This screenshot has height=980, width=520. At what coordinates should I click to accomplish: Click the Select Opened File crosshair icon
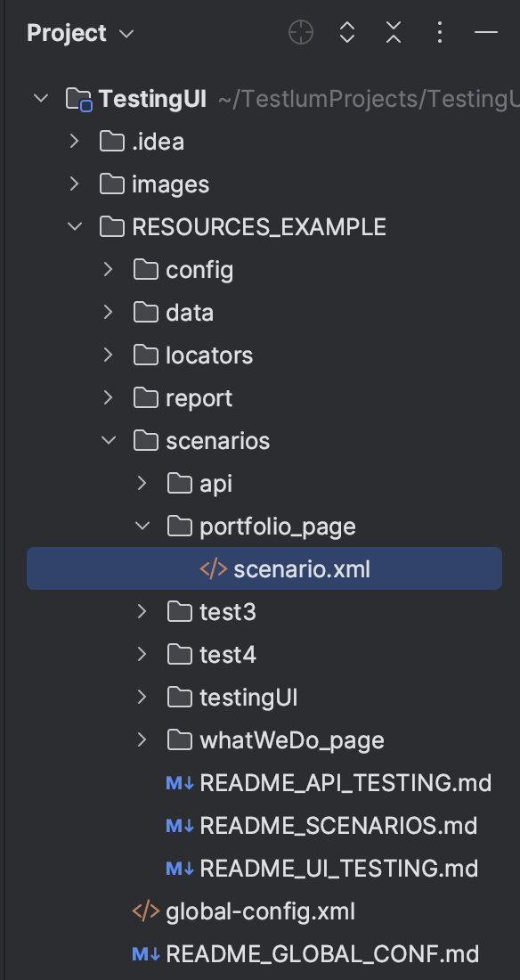click(x=301, y=32)
